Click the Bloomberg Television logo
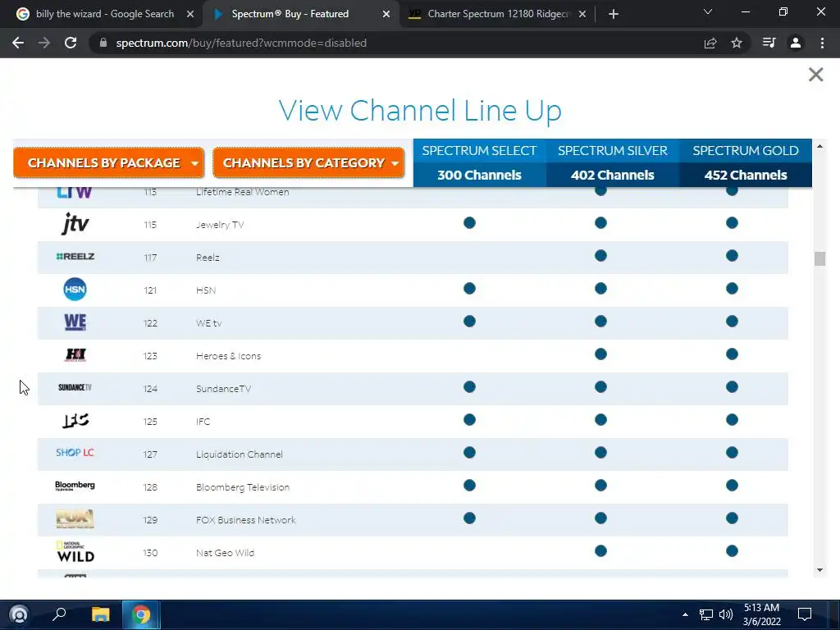This screenshot has width=840, height=630. coord(75,486)
